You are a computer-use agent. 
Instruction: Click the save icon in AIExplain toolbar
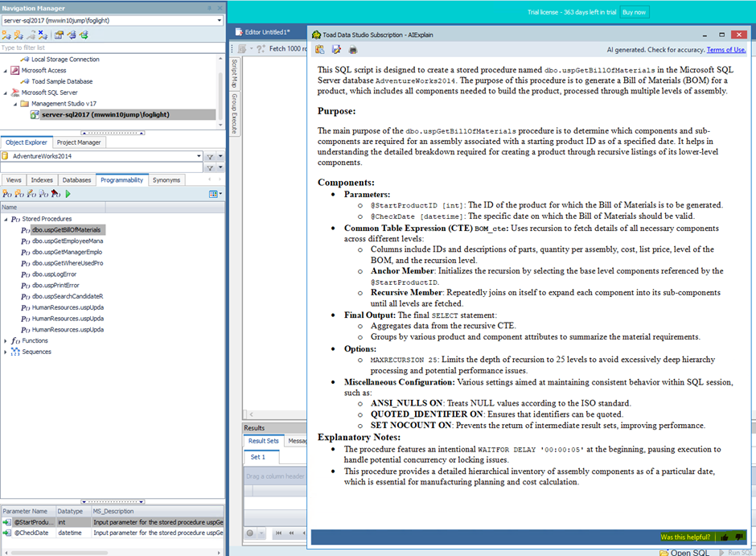click(x=336, y=50)
